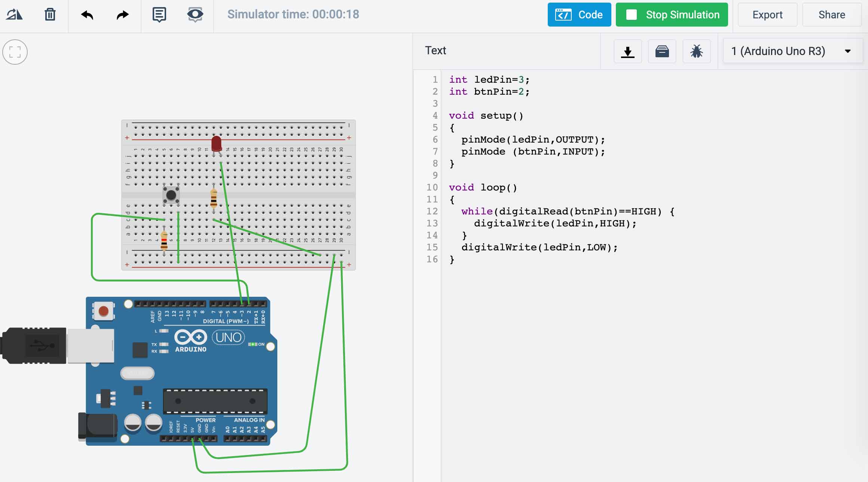Open the libraries drawer icon
The height and width of the screenshot is (482, 868).
[x=662, y=51]
